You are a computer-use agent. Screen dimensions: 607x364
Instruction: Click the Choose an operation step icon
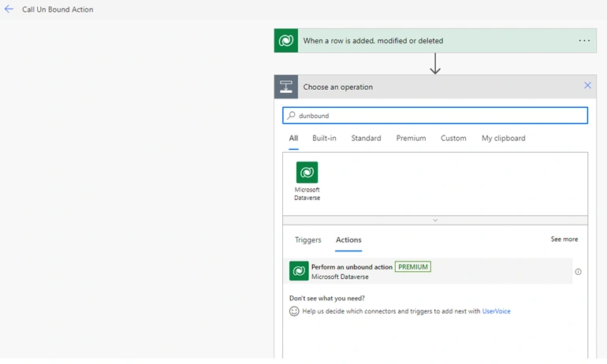[x=286, y=87]
